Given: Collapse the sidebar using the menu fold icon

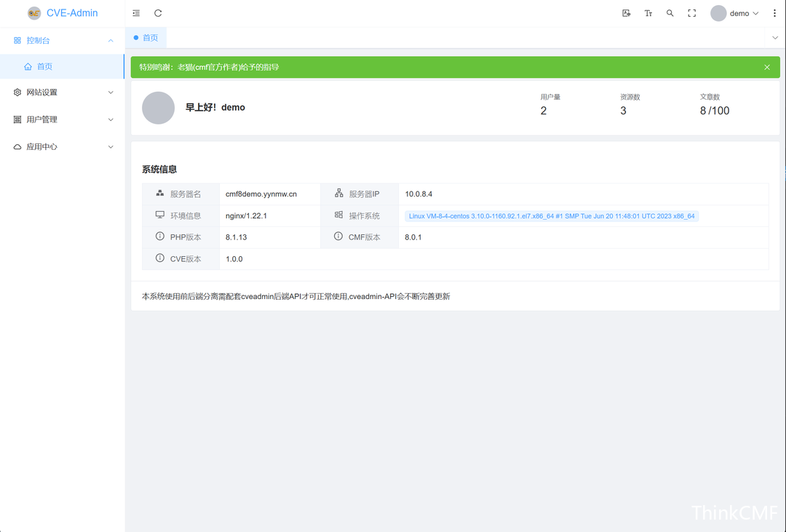Looking at the screenshot, I should 136,13.
